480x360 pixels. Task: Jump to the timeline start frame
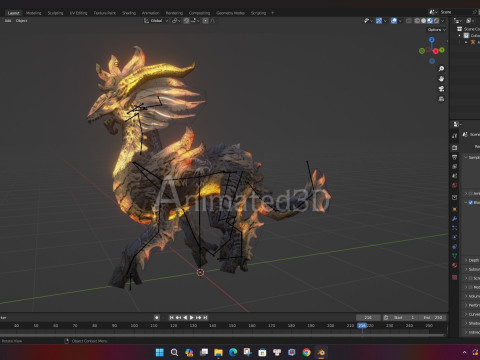pyautogui.click(x=171, y=317)
